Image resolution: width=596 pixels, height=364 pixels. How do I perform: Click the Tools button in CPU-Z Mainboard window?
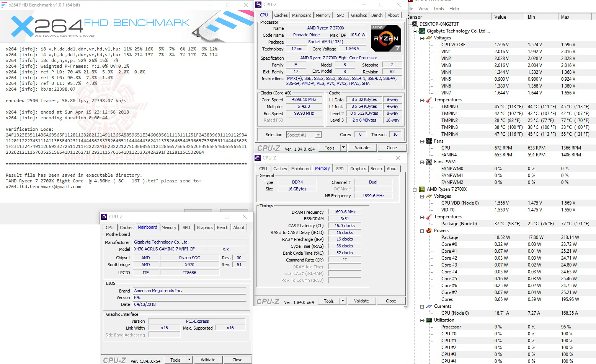click(x=175, y=360)
